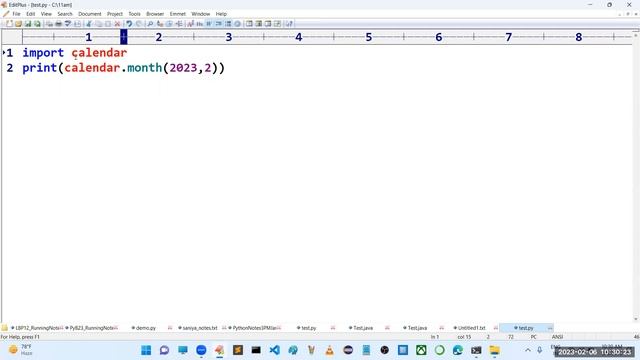
Task: Toggle the Word wrap toolbar icon
Action: pos(209,24)
